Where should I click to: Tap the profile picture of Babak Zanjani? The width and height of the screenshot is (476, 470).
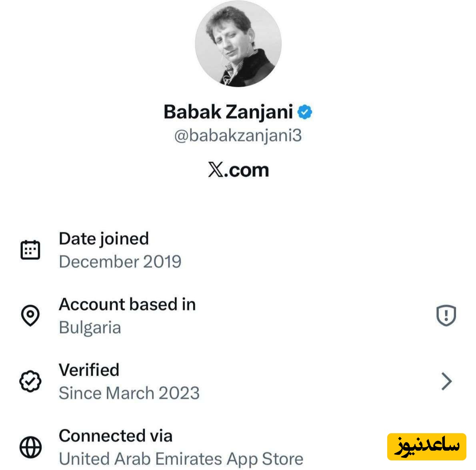point(238,44)
